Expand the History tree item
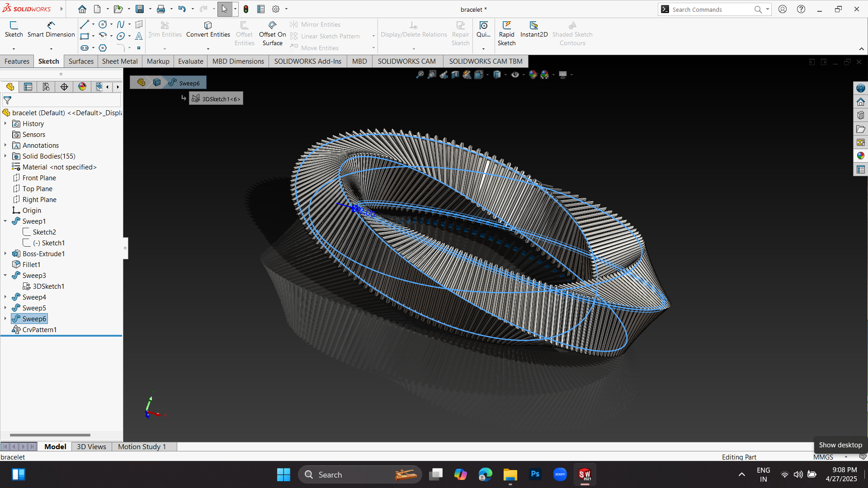This screenshot has width=868, height=488. click(x=5, y=123)
